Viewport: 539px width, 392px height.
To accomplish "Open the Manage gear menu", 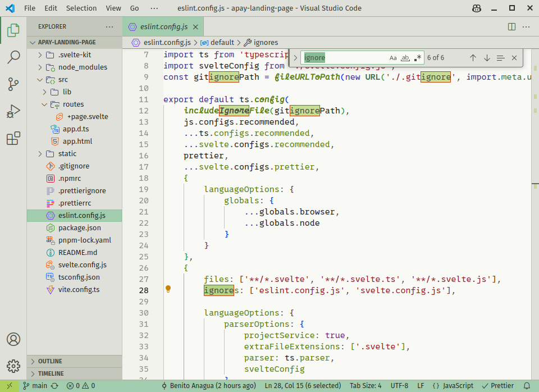I will [x=13, y=366].
